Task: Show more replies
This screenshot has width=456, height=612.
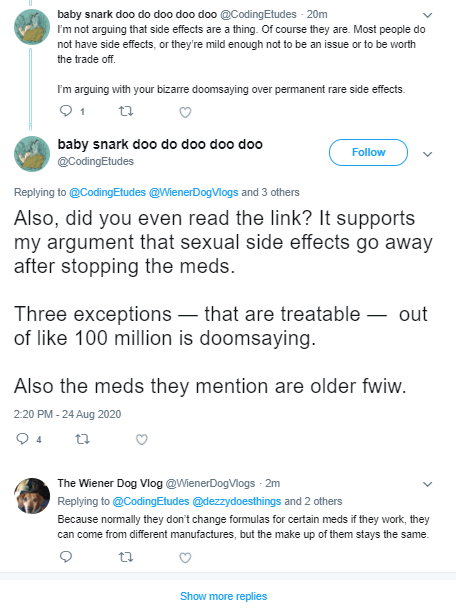Action: tap(223, 596)
